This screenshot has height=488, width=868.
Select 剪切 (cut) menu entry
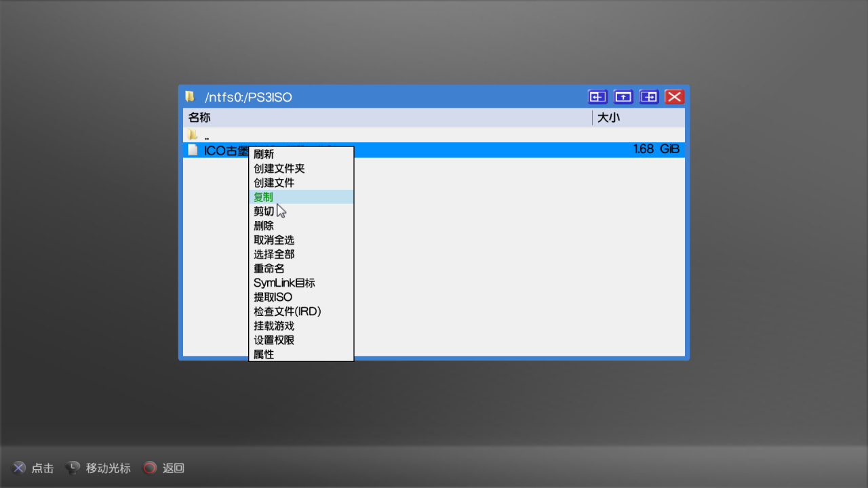pos(301,211)
